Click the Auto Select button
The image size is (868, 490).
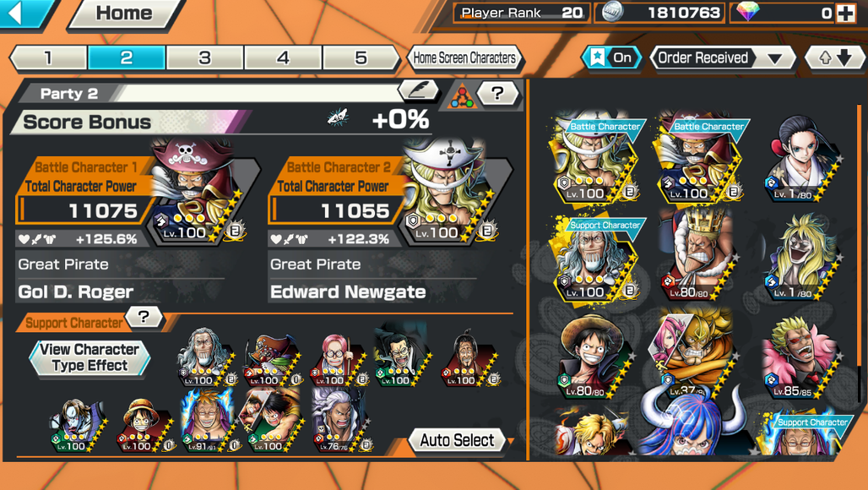click(457, 440)
